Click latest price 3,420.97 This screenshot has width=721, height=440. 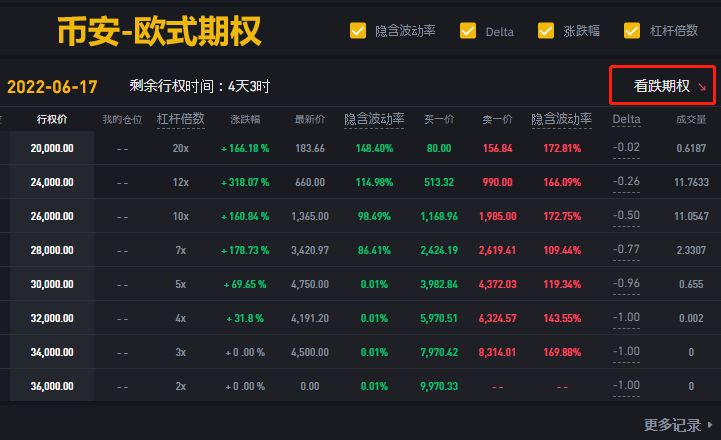(310, 250)
